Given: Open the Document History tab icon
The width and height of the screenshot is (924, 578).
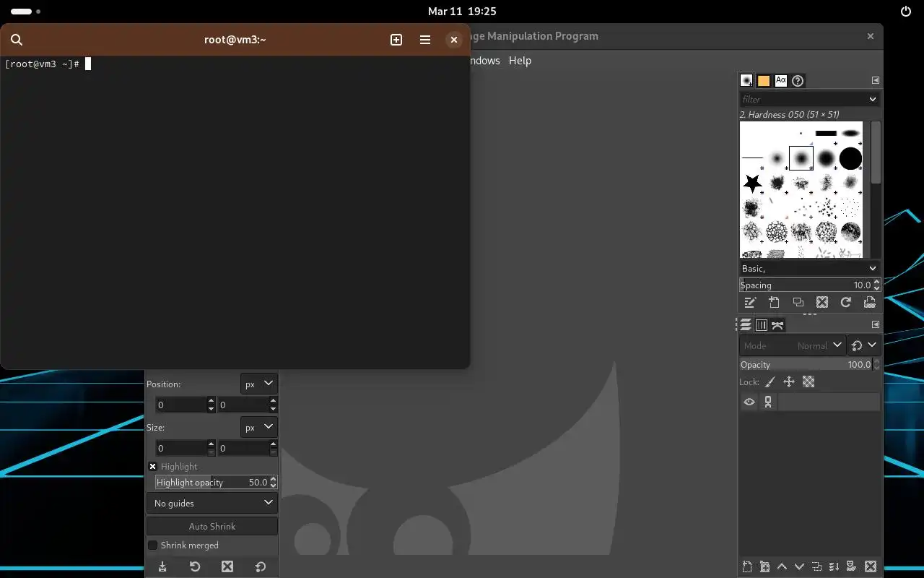Looking at the screenshot, I should pyautogui.click(x=798, y=80).
